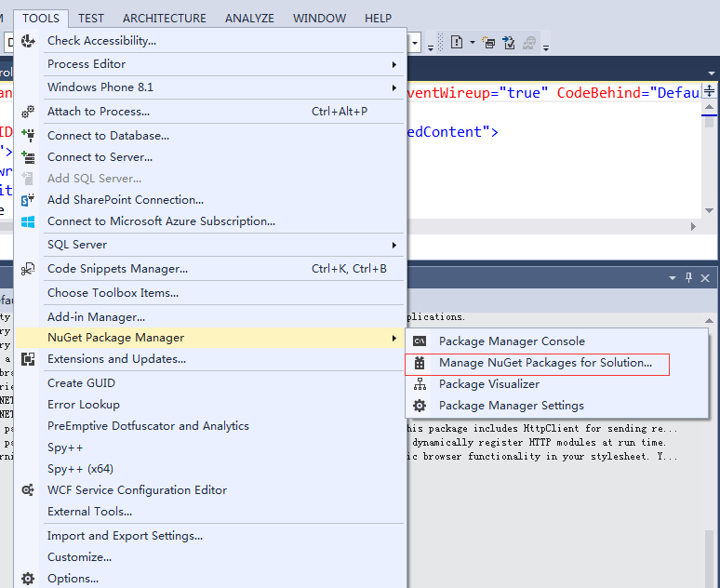This screenshot has width=720, height=588.
Task: Open the ARCHITECTURE menu
Action: (165, 19)
